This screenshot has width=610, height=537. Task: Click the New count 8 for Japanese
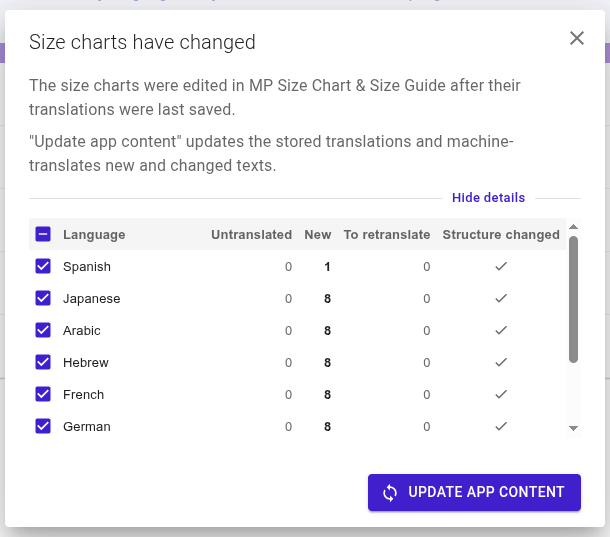click(x=327, y=298)
